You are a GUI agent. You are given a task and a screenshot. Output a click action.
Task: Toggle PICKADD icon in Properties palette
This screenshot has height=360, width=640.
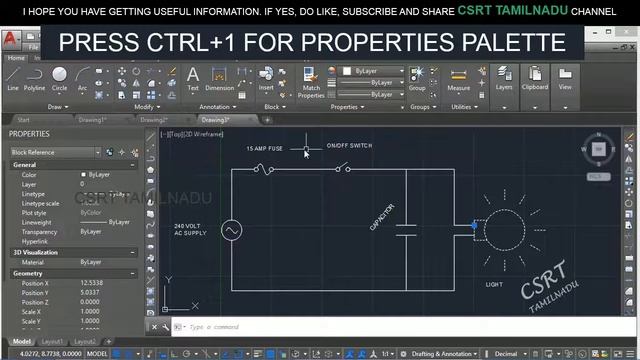[109, 152]
